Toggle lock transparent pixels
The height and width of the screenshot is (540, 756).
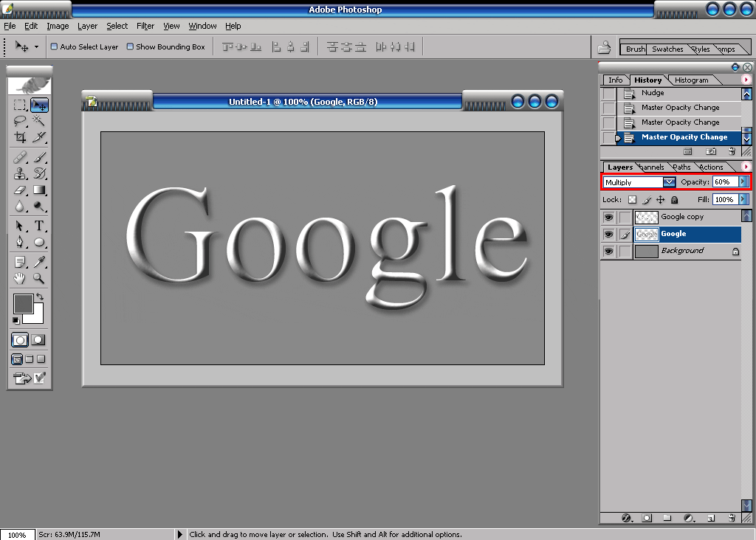click(x=632, y=199)
